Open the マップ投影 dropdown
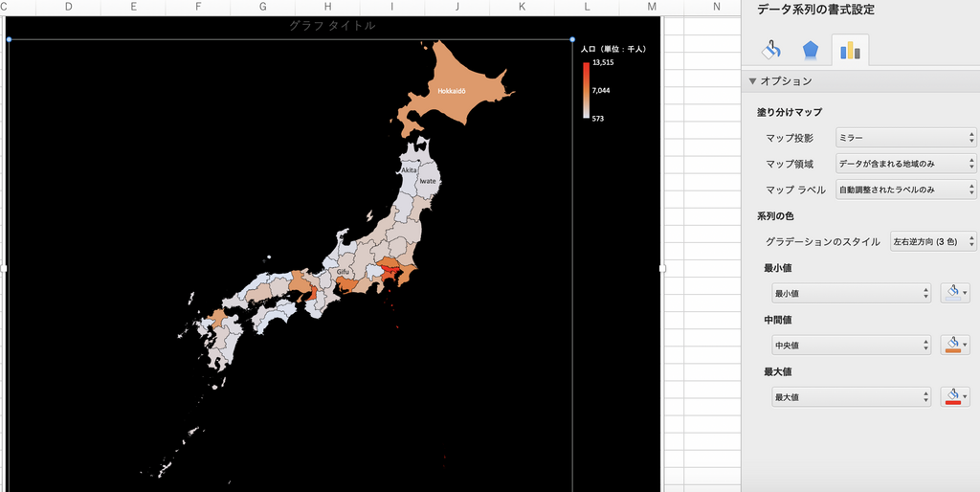This screenshot has width=980, height=492. pyautogui.click(x=905, y=139)
